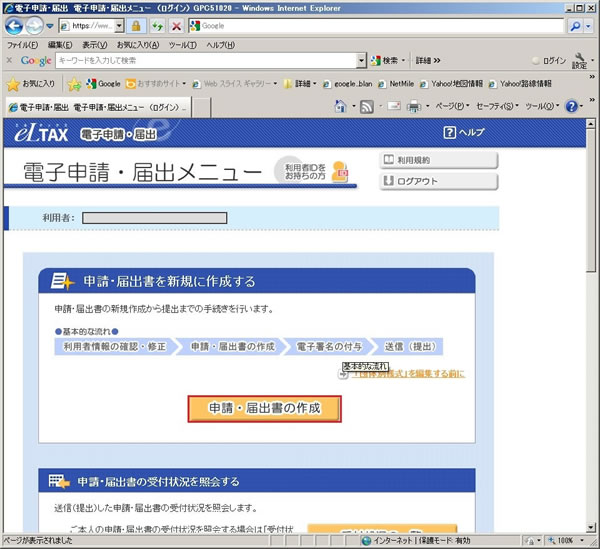Open the Google toolbar search field dropdown
600x549 pixels.
(x=361, y=60)
